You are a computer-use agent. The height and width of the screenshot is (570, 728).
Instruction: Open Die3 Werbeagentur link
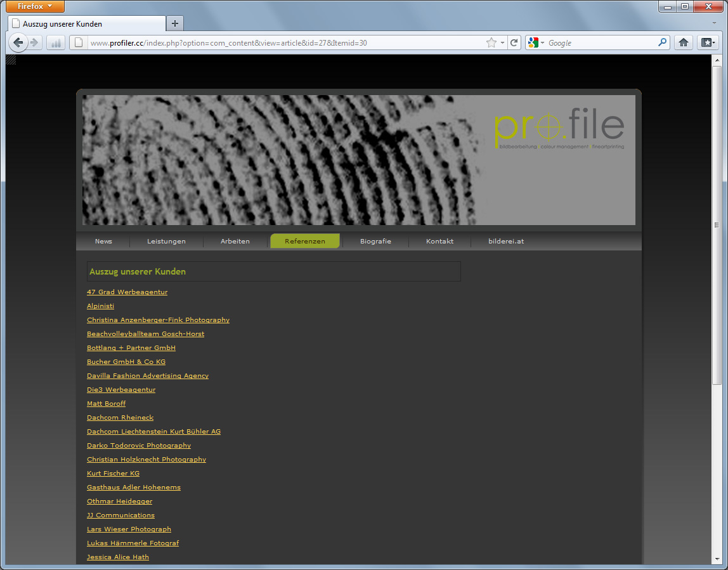point(121,389)
